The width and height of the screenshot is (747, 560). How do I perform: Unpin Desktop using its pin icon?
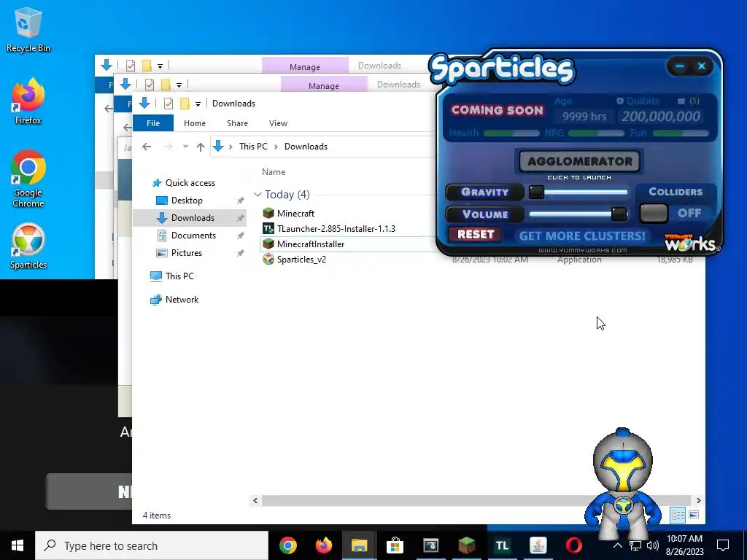click(x=240, y=201)
